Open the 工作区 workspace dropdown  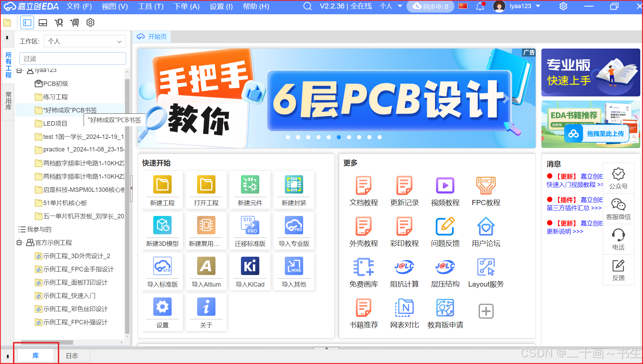85,41
